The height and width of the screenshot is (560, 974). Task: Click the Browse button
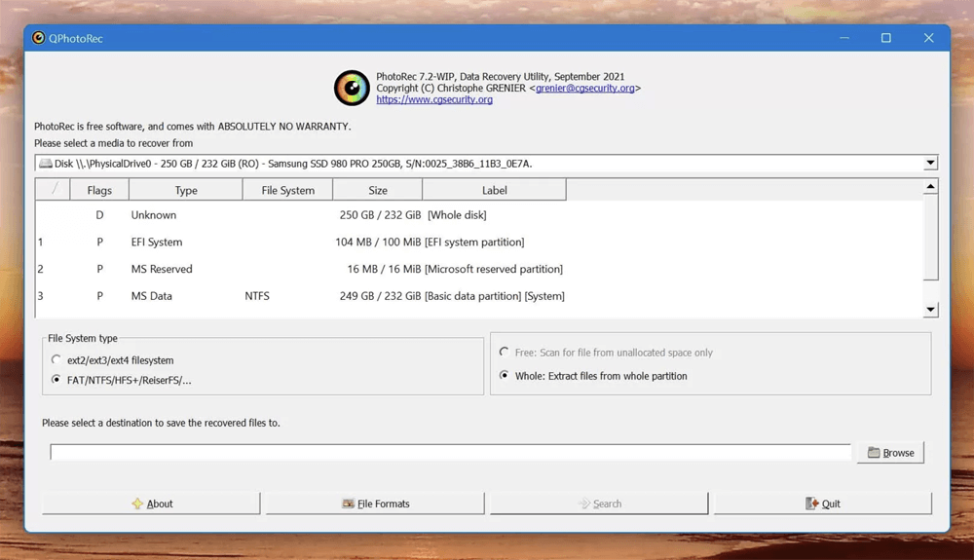pyautogui.click(x=891, y=453)
